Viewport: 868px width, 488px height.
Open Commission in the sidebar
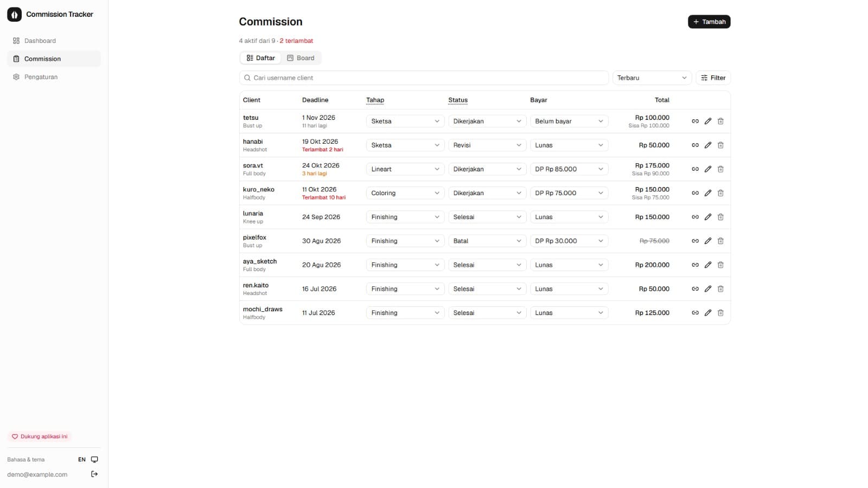[x=54, y=59]
